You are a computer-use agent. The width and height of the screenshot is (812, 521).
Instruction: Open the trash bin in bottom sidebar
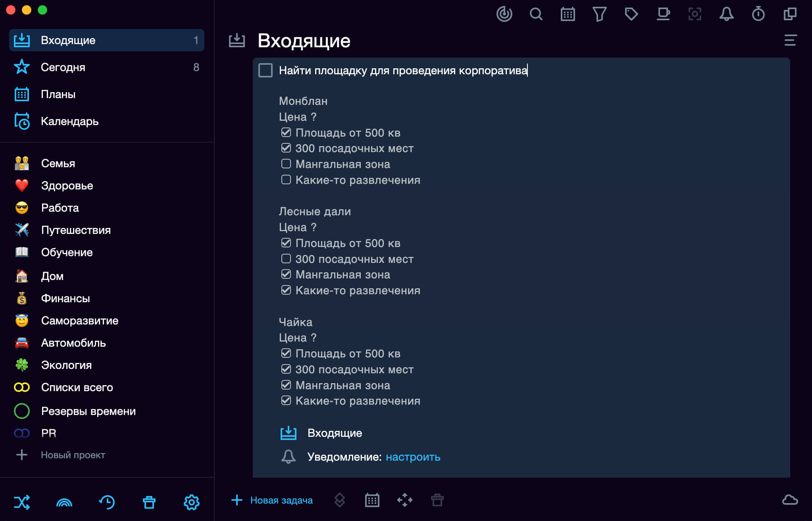point(149,502)
